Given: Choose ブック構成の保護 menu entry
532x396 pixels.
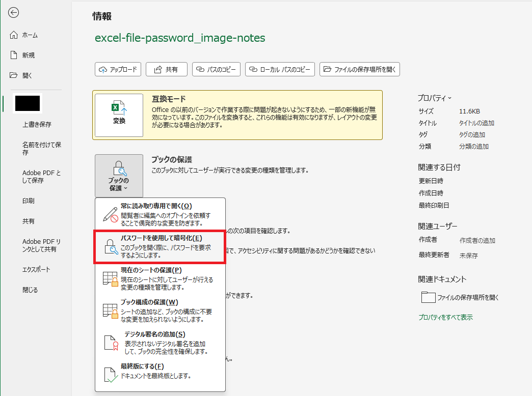Looking at the screenshot, I should tap(160, 310).
